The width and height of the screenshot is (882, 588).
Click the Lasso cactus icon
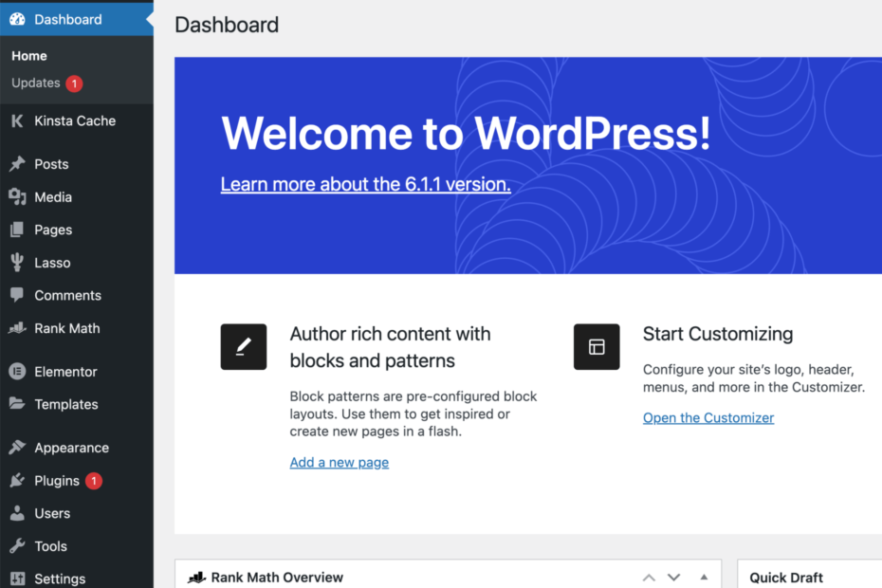17,262
